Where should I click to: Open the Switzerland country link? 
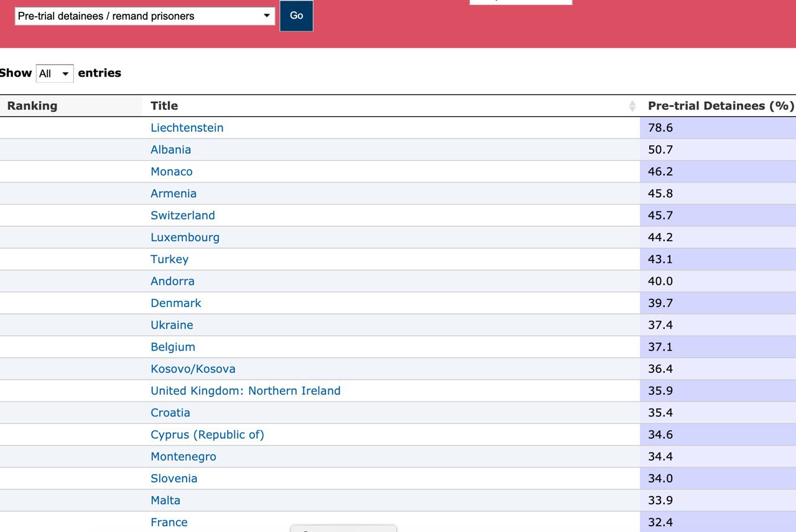182,216
